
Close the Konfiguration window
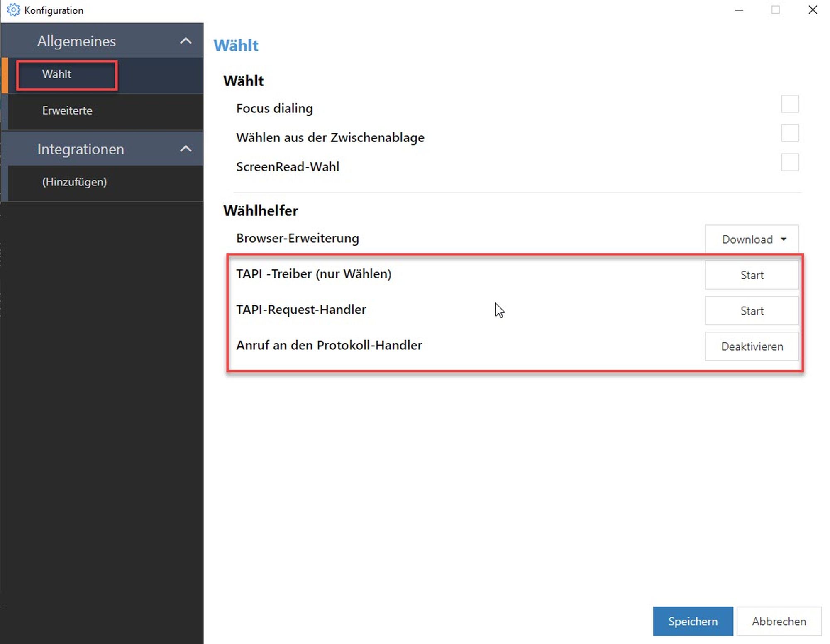pyautogui.click(x=813, y=10)
